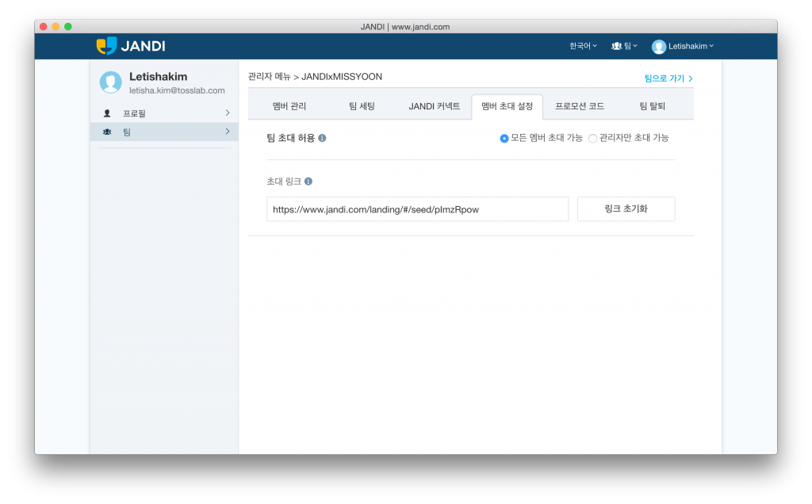Expand the 프로필 sidebar item arrow
This screenshot has height=504, width=812.
tap(228, 113)
